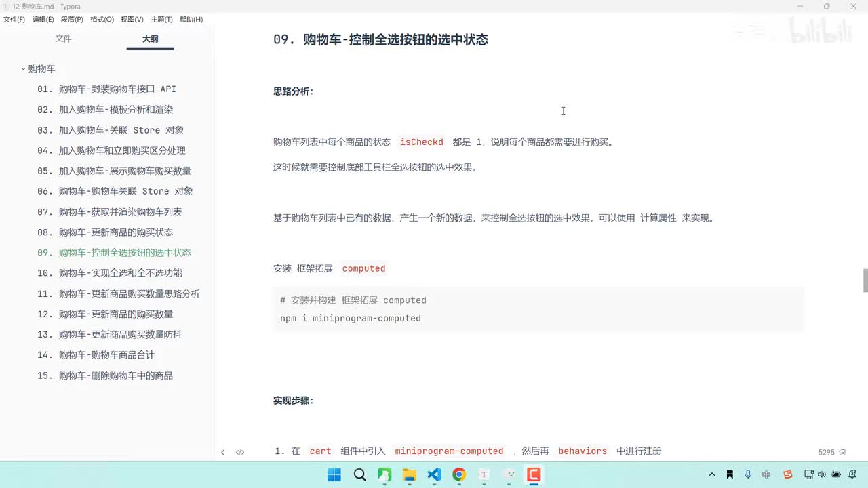Viewport: 868px width, 488px height.
Task: Open taskbar Search
Action: [x=359, y=474]
